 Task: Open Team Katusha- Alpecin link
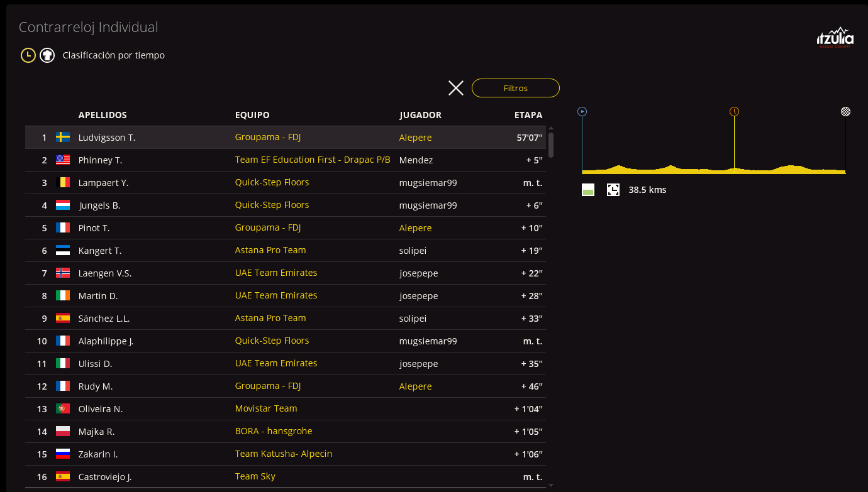(x=284, y=454)
